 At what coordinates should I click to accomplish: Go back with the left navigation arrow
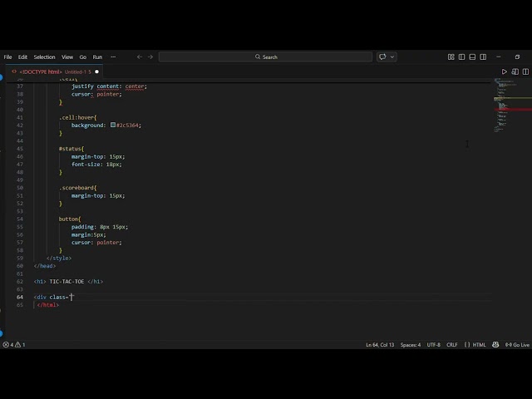(140, 57)
